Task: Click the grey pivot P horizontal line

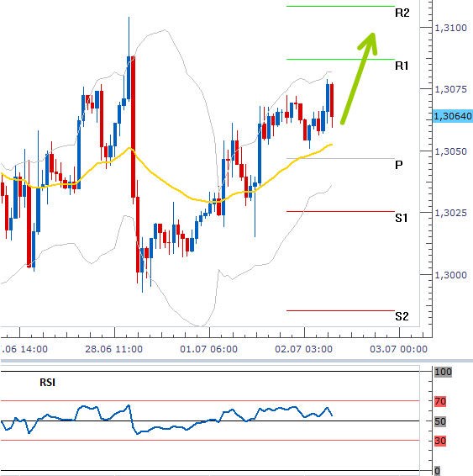Action: 340,158
